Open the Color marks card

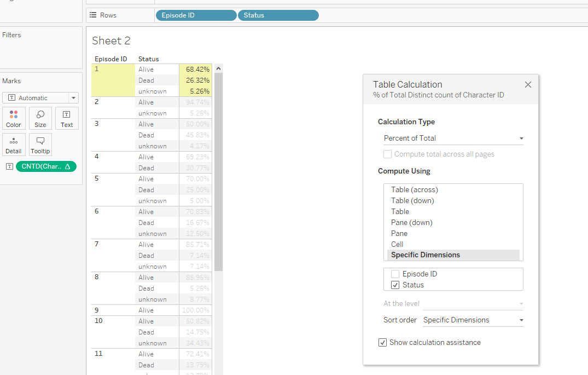tap(14, 118)
